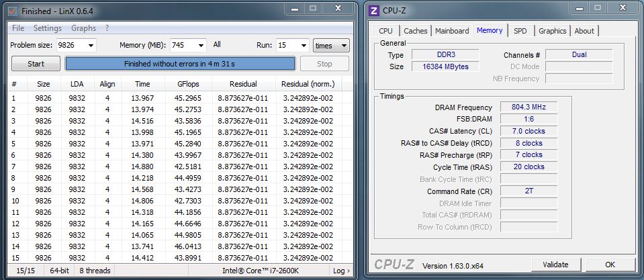This screenshot has height=280, width=644.
Task: Open the Settings menu in LinX
Action: click(47, 28)
